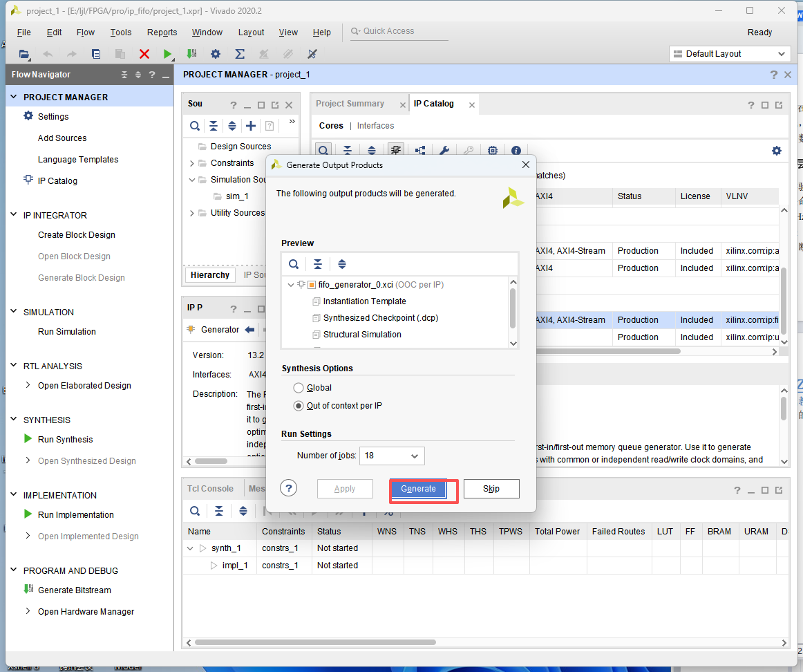Switch to the Project Summary tab
Viewport: 803px width, 672px height.
(x=350, y=104)
